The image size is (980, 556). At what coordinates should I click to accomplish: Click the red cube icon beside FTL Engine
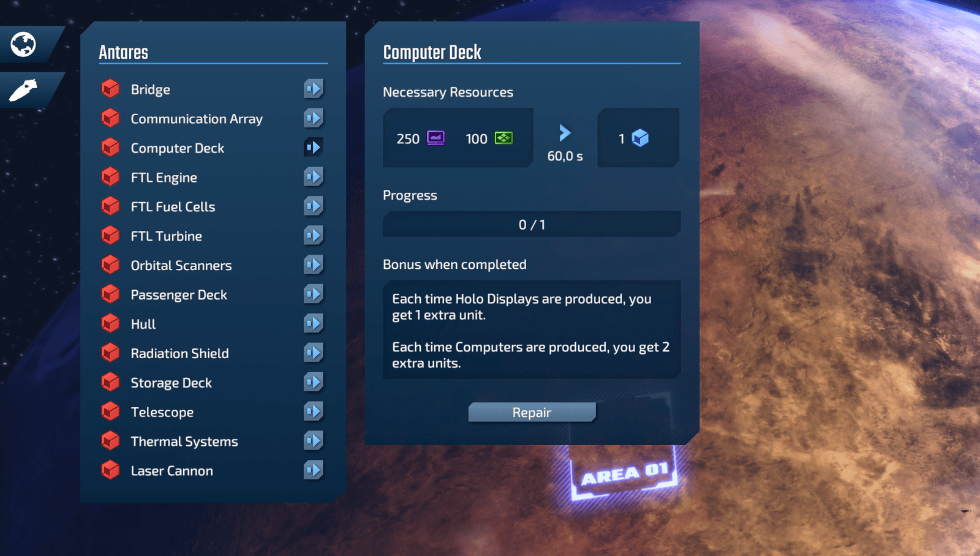click(x=110, y=177)
